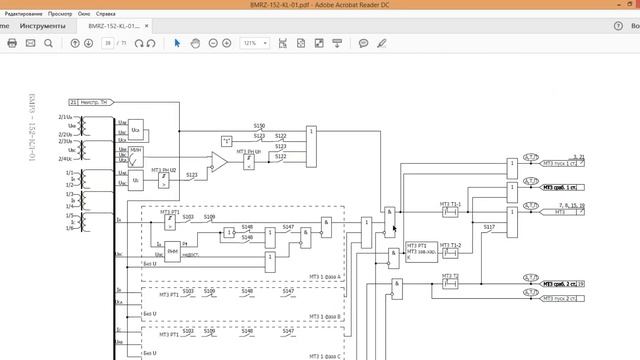The image size is (640, 360).
Task: Click the current page number field
Action: (x=107, y=43)
